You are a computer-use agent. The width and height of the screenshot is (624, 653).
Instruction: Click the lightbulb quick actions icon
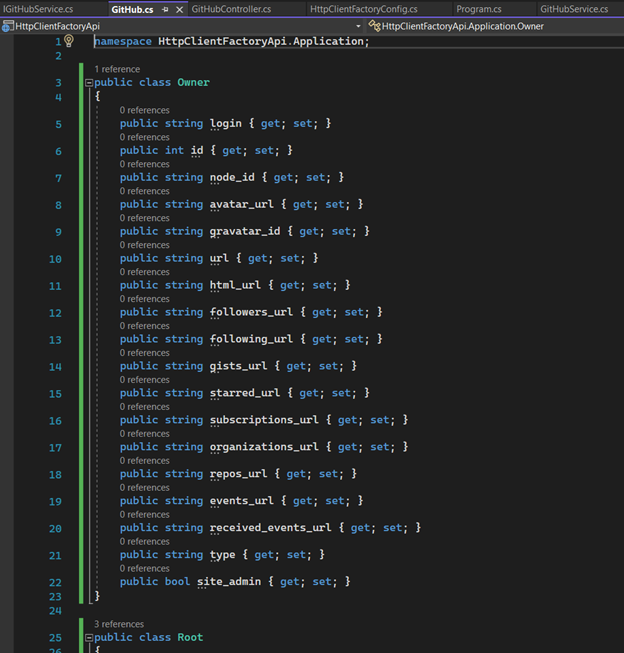point(69,41)
